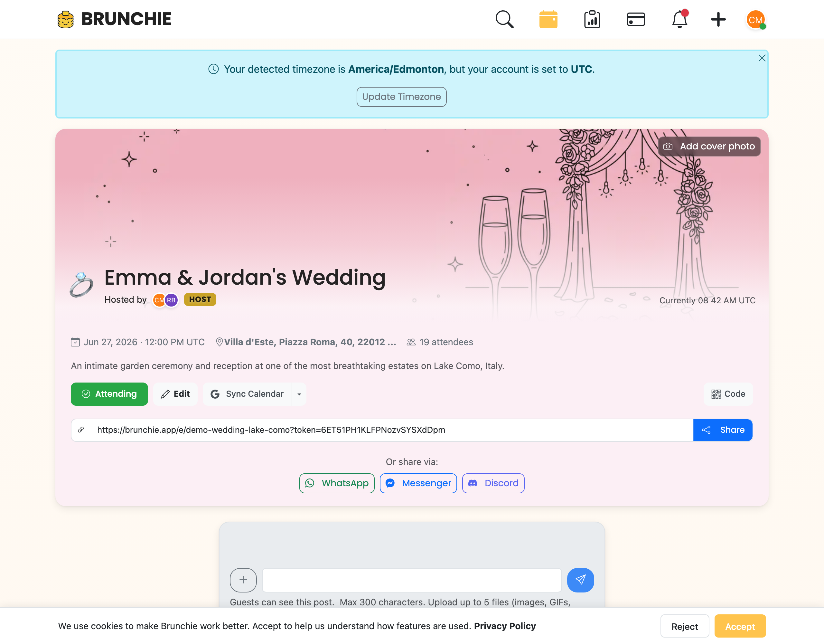This screenshot has width=824, height=644.
Task: Open notifications bell icon
Action: coord(679,19)
